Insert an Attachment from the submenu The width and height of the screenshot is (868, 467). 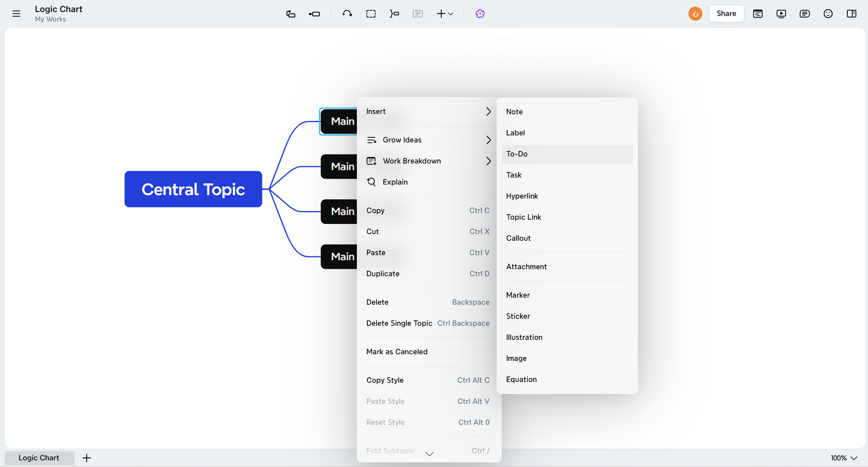pyautogui.click(x=567, y=267)
